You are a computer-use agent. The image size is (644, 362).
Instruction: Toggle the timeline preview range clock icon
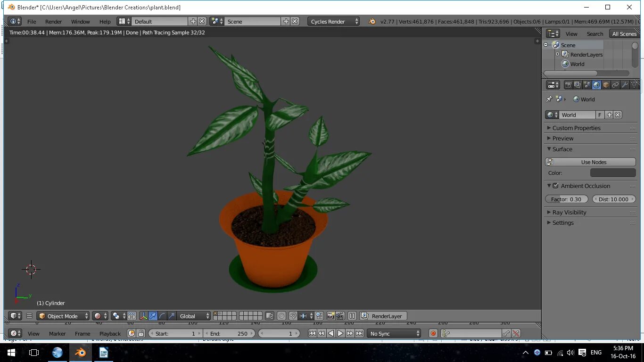click(132, 333)
